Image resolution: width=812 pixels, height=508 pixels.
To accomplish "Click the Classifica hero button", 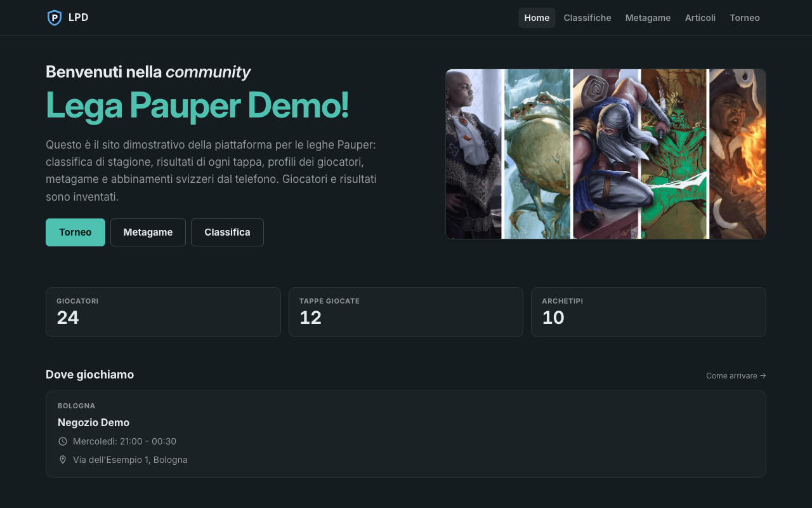I will coord(227,232).
